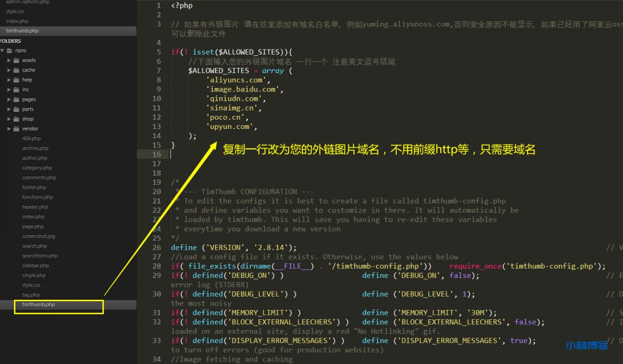Open single.php in the sidebar
Viewport: 623px width, 364px height.
34,275
